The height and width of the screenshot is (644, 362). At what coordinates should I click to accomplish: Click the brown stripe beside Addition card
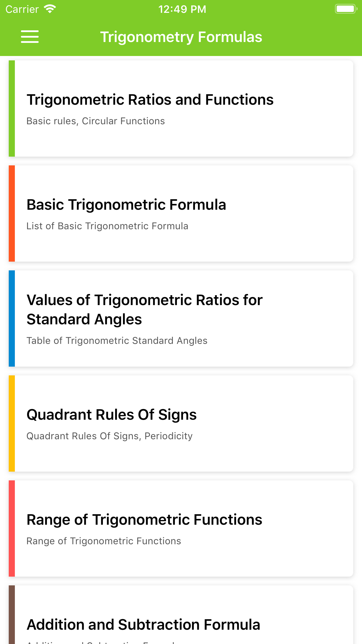click(12, 615)
